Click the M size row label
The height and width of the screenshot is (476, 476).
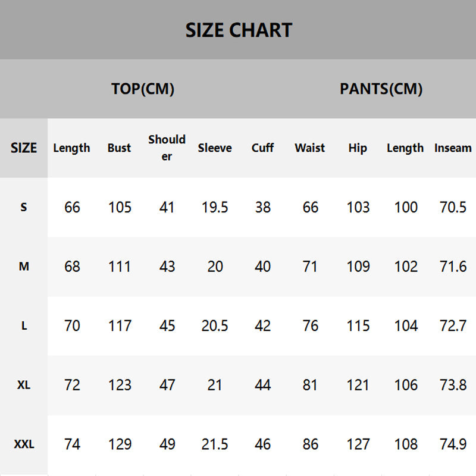tap(24, 267)
